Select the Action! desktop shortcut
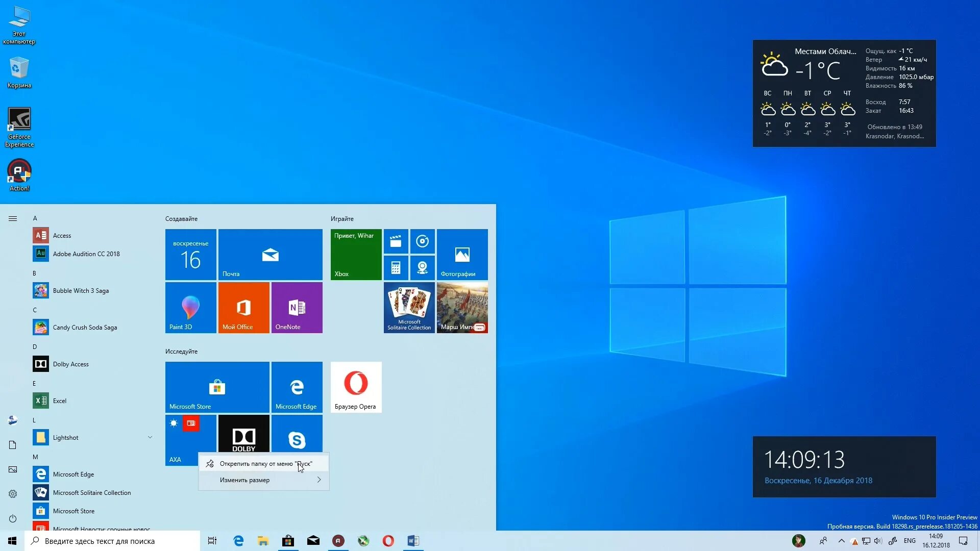This screenshot has height=551, width=980. pos(19,175)
